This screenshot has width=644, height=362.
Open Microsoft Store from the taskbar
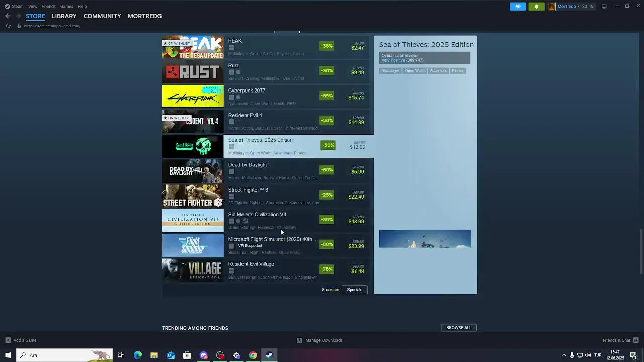pos(187,355)
